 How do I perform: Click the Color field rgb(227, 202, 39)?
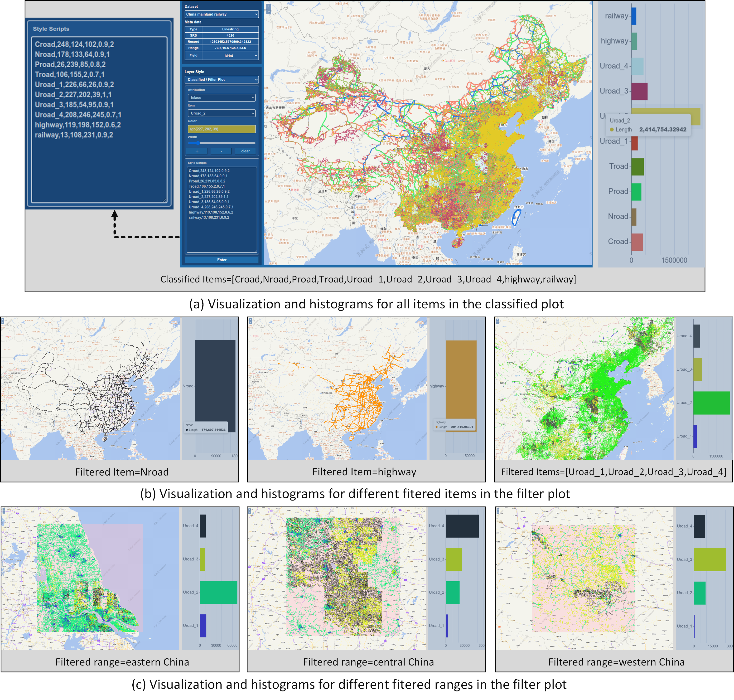pyautogui.click(x=222, y=129)
